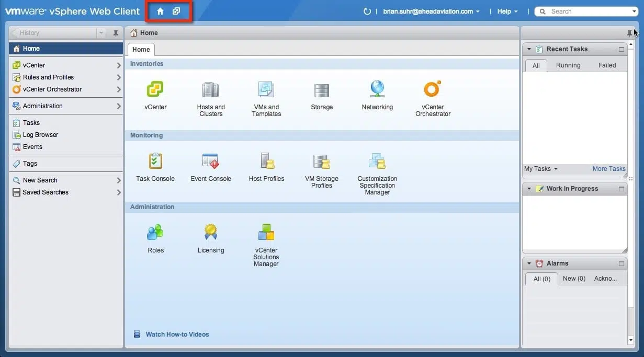Image resolution: width=644 pixels, height=357 pixels.
Task: Open vCenter Orchestrator in navigator
Action: (x=66, y=89)
